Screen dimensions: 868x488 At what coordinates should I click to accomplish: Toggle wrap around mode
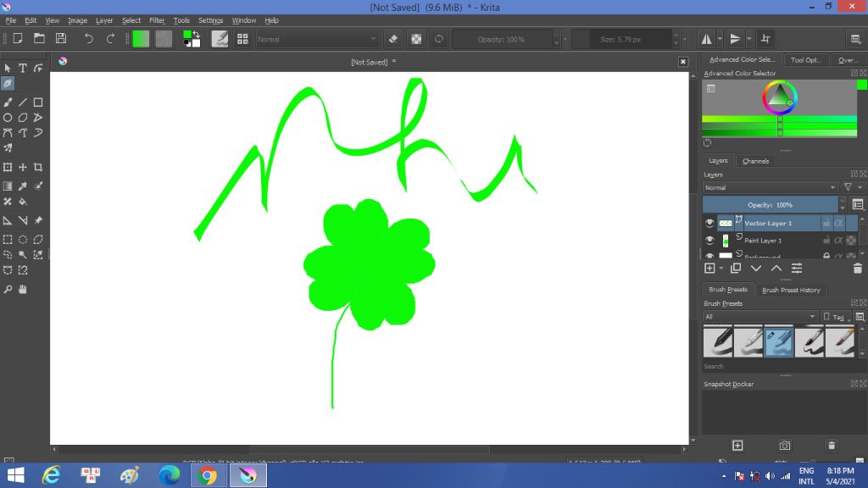click(765, 39)
